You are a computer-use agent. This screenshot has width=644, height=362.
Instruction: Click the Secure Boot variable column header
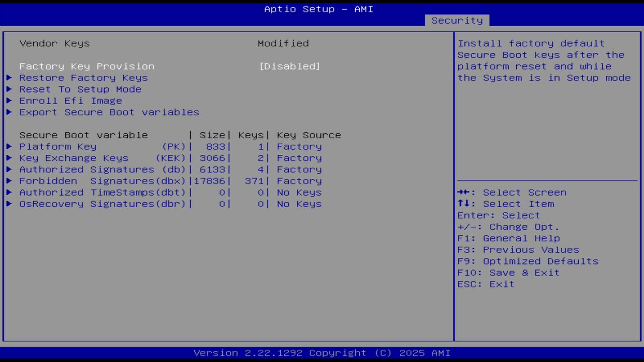click(x=84, y=135)
